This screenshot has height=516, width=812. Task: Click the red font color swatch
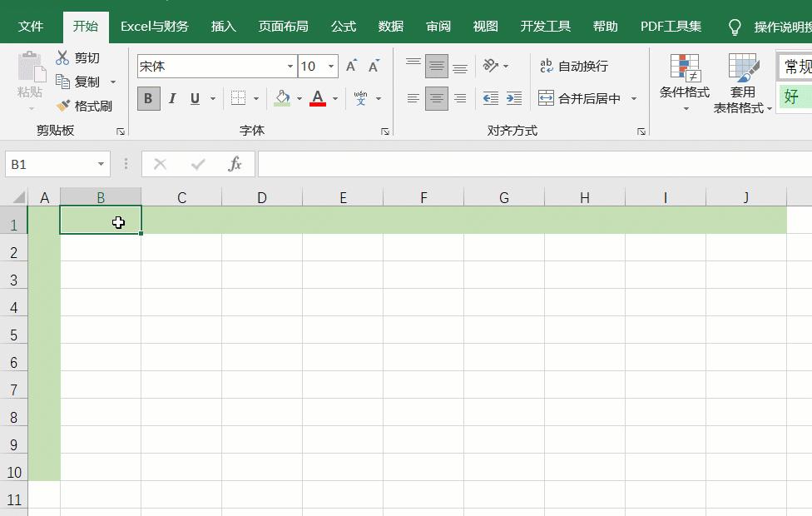click(x=317, y=104)
